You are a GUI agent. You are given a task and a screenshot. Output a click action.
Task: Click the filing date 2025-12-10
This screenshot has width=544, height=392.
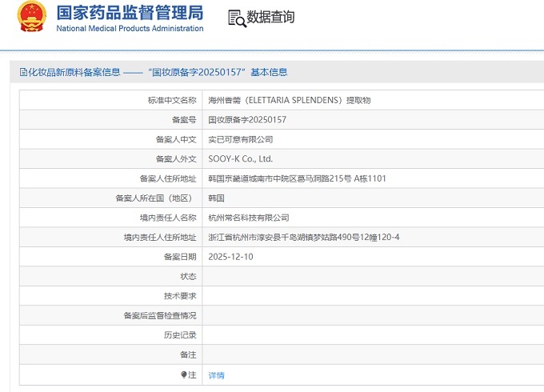[230, 257]
